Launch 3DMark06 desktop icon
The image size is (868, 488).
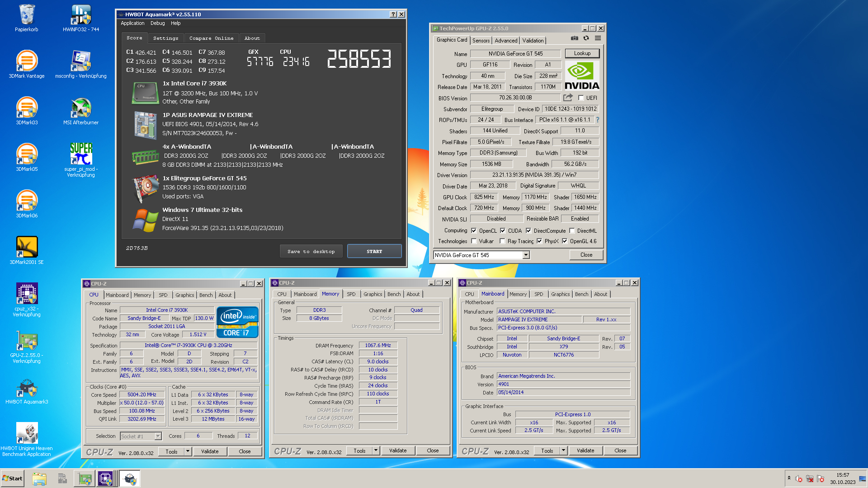click(27, 204)
